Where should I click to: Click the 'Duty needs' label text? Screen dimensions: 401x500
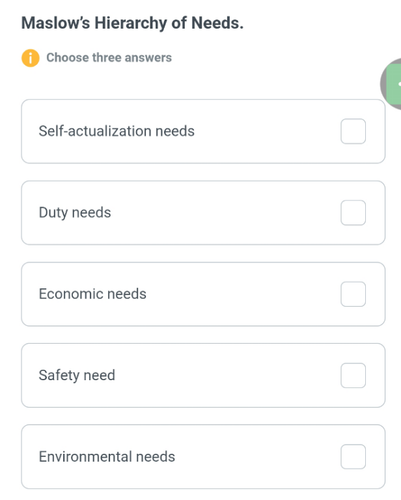coord(75,213)
